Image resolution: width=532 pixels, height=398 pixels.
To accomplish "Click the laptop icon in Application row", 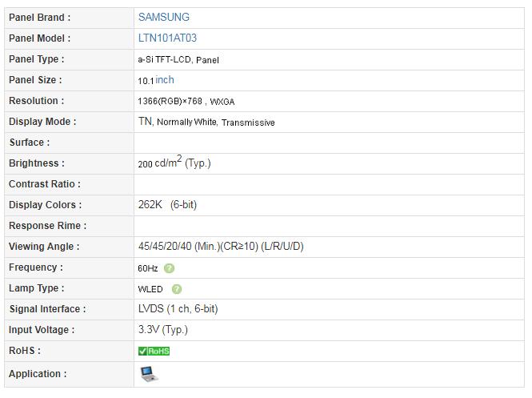I will tap(149, 373).
